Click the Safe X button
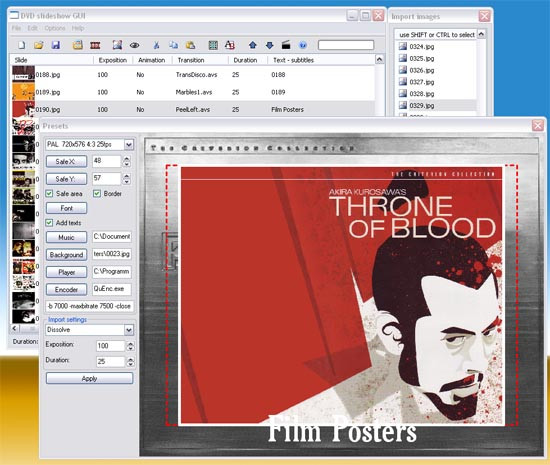 pos(66,161)
